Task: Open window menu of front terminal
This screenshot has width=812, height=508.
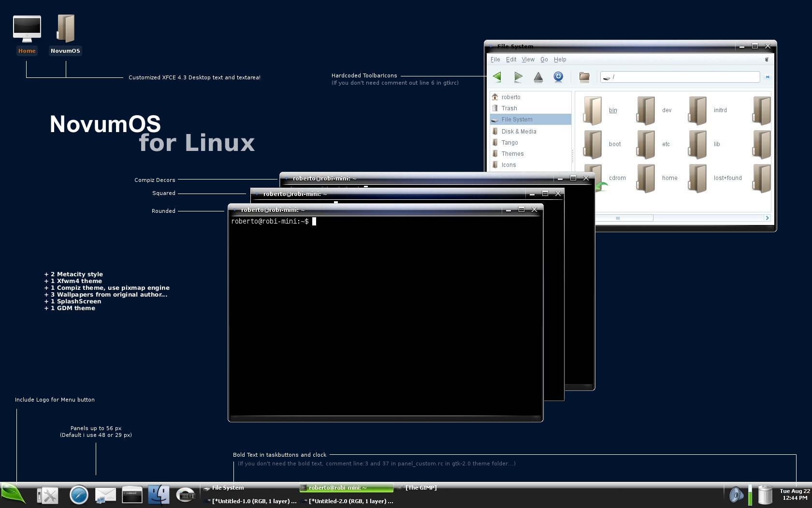Action: 235,210
